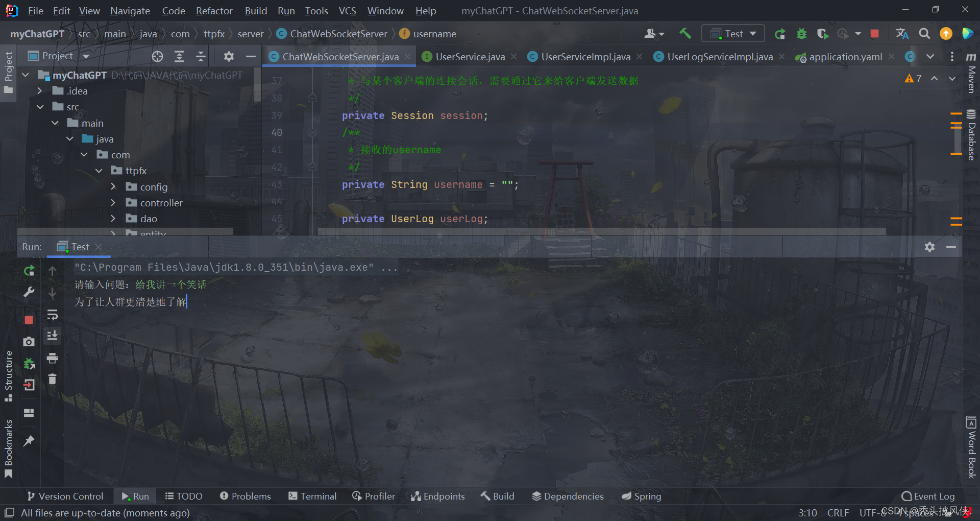Show hidden editor tabs dropdown

[x=930, y=56]
